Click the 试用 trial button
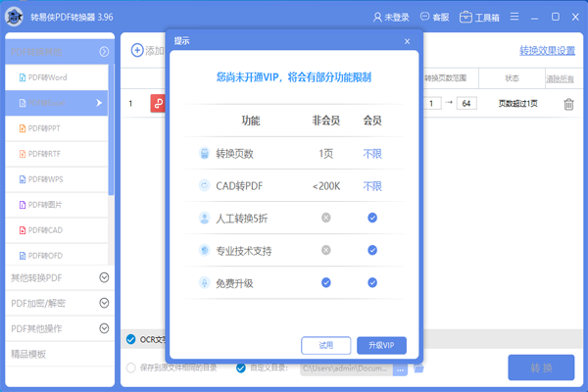588x392 pixels. [325, 345]
